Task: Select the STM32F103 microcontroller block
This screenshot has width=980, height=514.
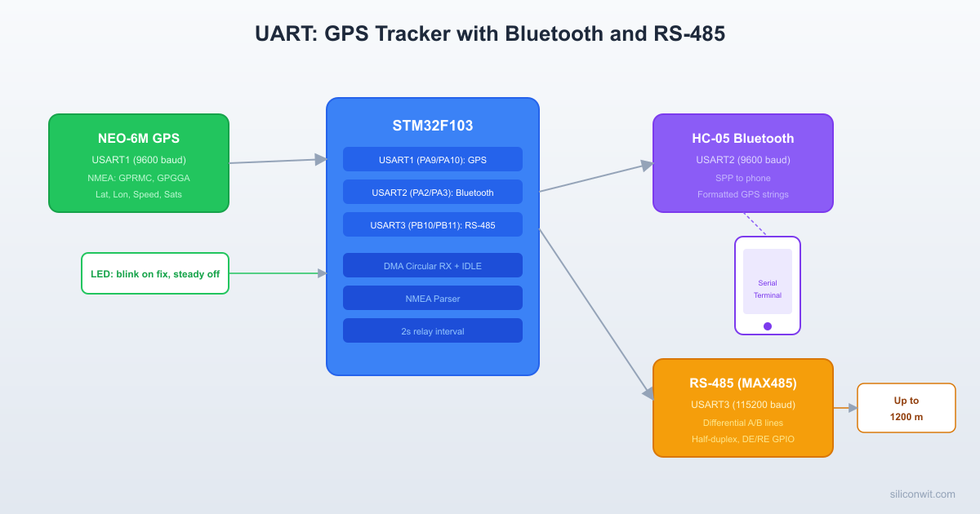Action: pyautogui.click(x=432, y=125)
